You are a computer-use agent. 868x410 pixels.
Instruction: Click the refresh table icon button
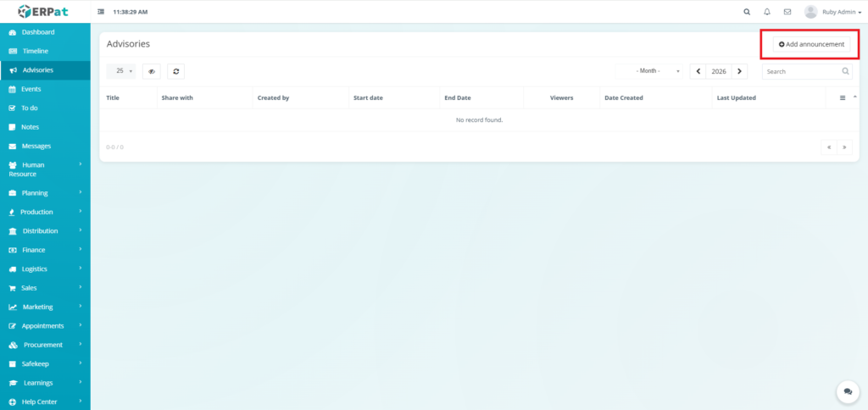pyautogui.click(x=175, y=72)
